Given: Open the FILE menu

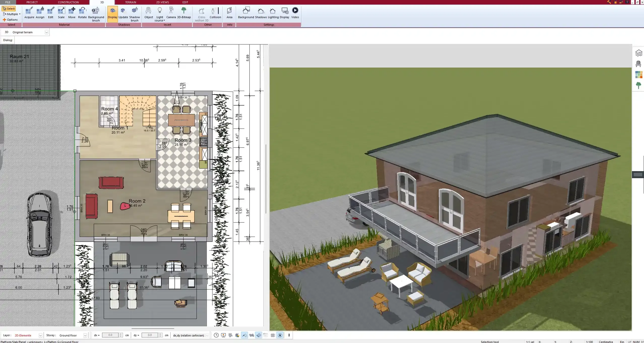Looking at the screenshot, I should [x=8, y=2].
